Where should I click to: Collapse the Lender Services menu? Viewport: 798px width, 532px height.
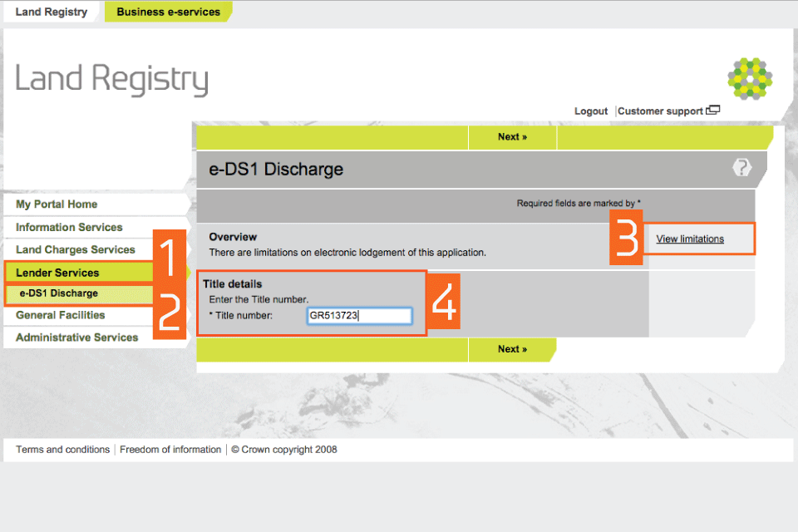pyautogui.click(x=57, y=273)
